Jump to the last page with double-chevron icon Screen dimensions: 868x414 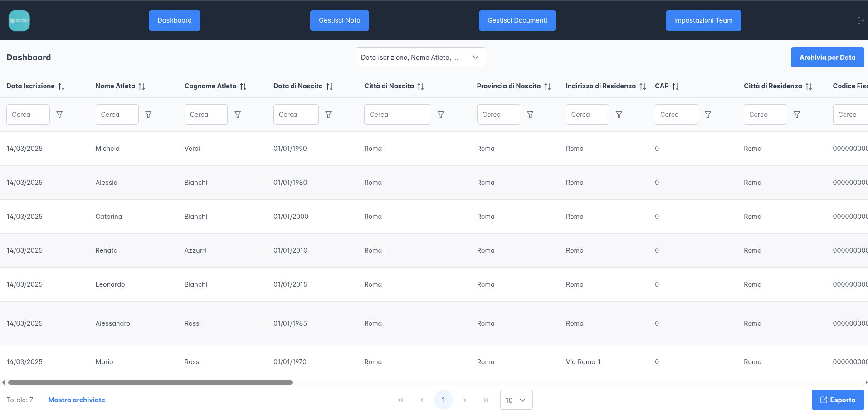click(486, 400)
